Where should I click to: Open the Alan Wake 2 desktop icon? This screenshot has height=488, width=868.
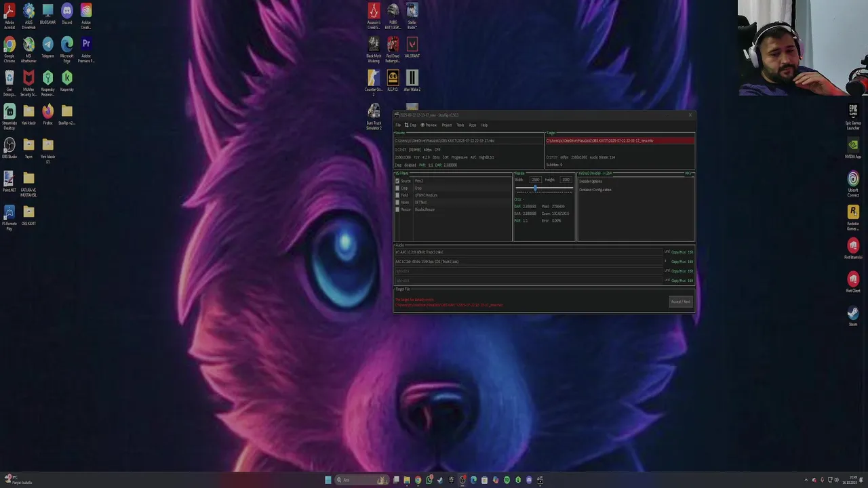[x=412, y=81]
